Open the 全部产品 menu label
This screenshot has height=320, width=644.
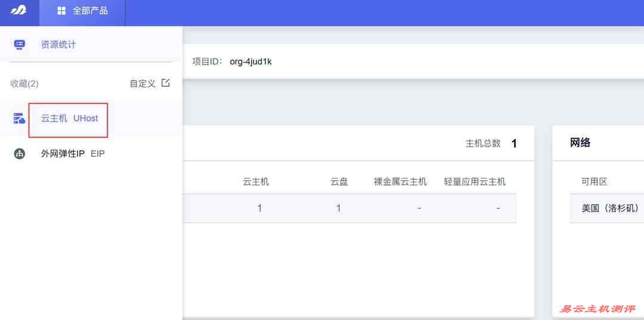(90, 11)
